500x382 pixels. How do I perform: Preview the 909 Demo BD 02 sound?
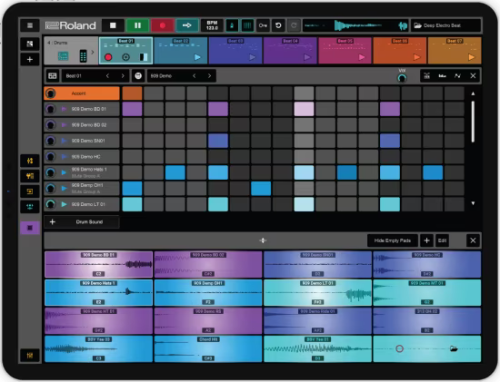point(64,125)
